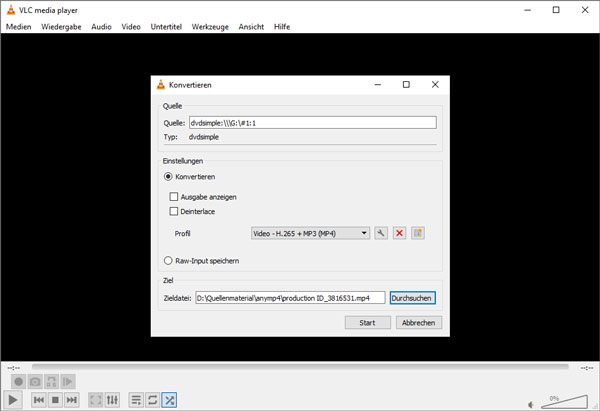Open the Profil dropdown list
The image size is (600, 411).
point(310,233)
